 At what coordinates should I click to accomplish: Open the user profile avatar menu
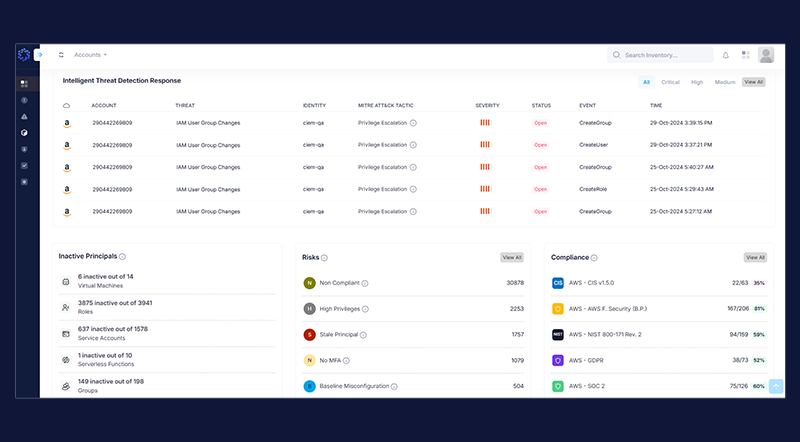766,55
